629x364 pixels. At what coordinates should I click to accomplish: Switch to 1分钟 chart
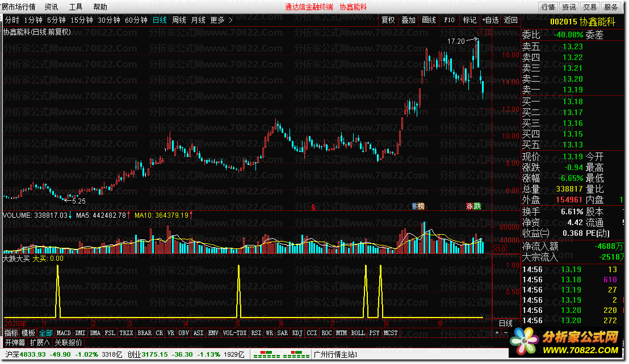coord(33,20)
